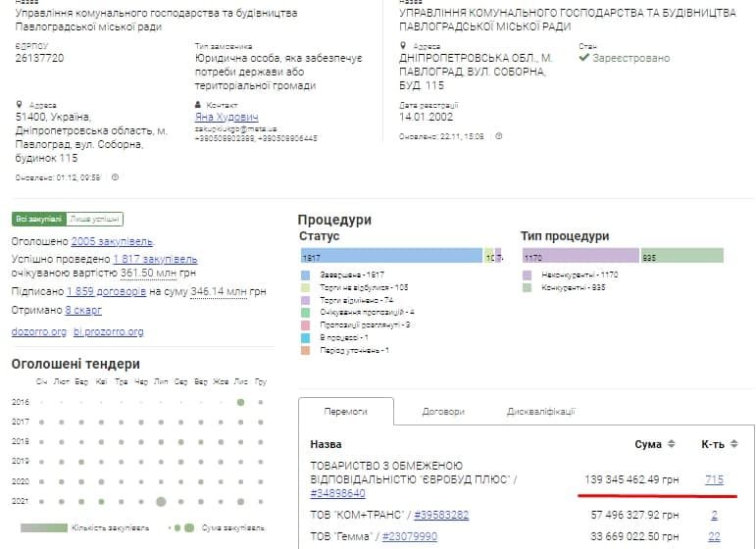The height and width of the screenshot is (549, 756).
Task: Switch to the Дискваліфікації tab
Action: [540, 412]
